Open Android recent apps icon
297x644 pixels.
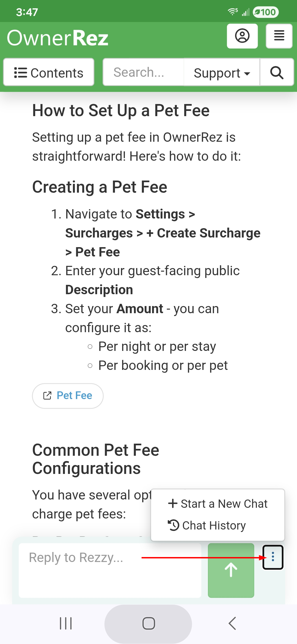(66, 623)
